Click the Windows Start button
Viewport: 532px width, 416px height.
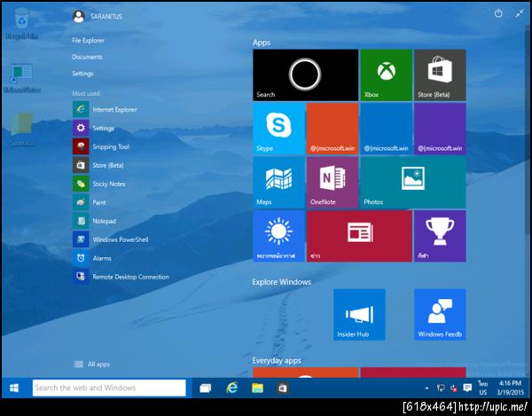[x=14, y=388]
